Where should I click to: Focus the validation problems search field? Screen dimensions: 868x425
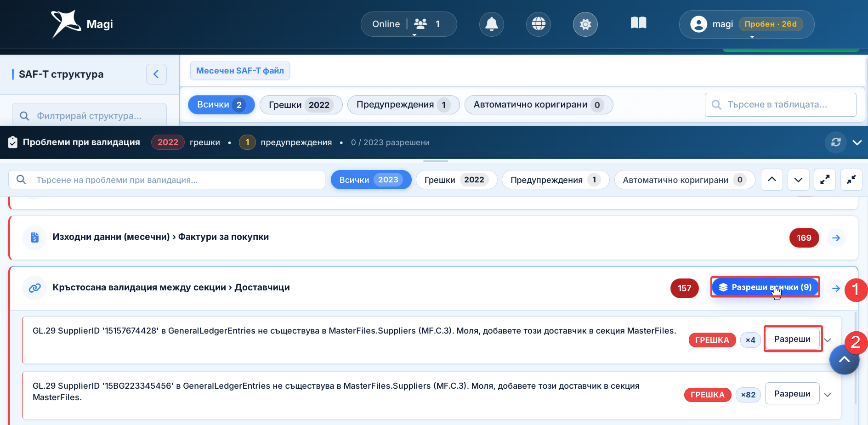point(167,180)
